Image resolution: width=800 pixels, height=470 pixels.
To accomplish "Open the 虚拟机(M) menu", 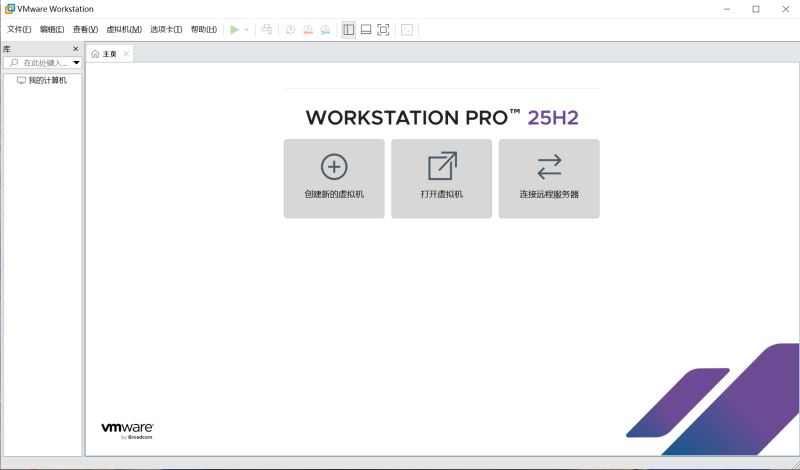I will (124, 30).
